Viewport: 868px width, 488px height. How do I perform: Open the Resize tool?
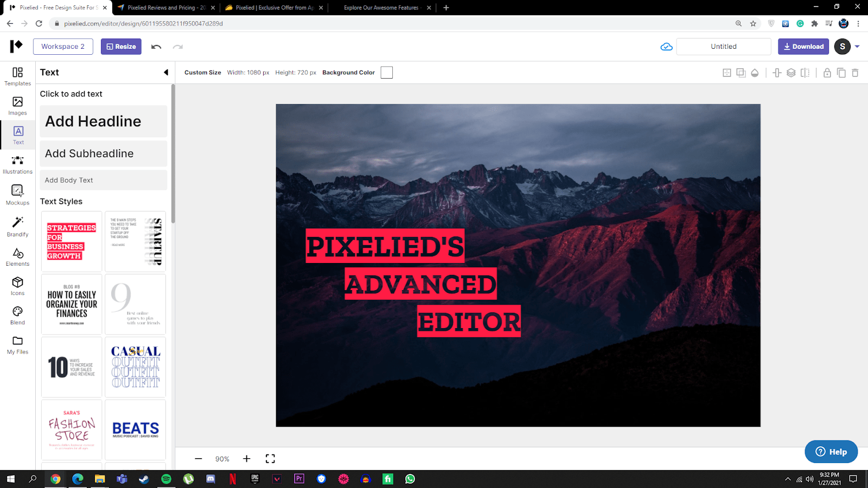(120, 46)
